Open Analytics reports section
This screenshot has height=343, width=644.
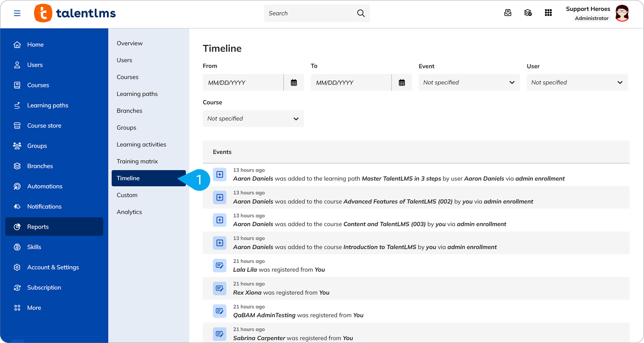point(129,212)
